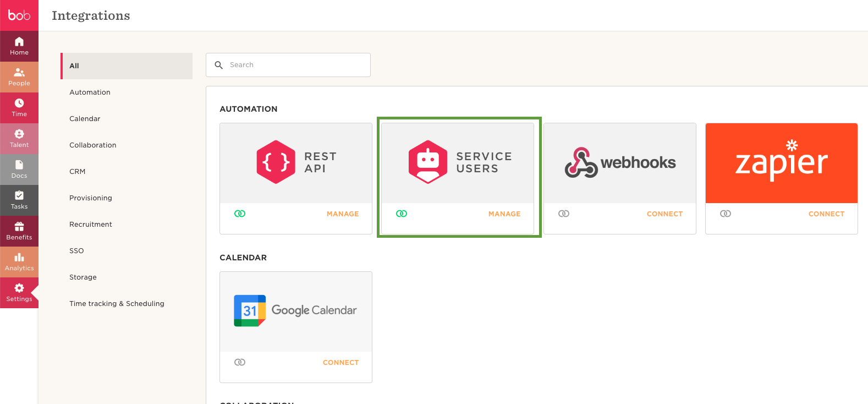The height and width of the screenshot is (404, 868).
Task: Click the CALENDAR section heading
Action: pyautogui.click(x=243, y=258)
